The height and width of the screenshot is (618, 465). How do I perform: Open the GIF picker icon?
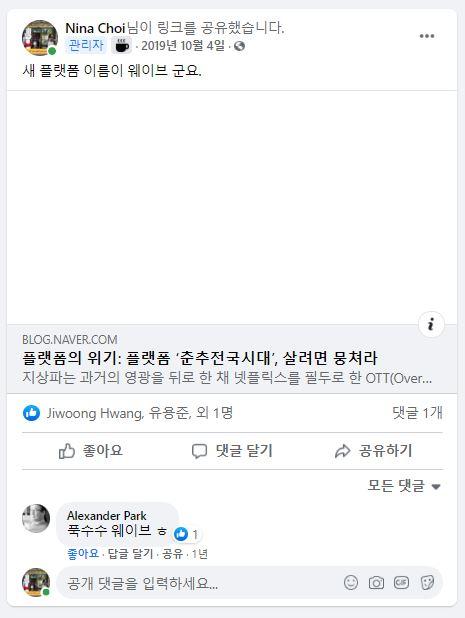point(401,583)
